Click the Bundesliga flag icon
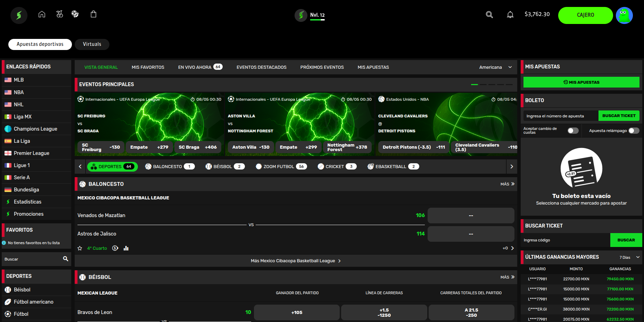This screenshot has height=322, width=644. click(8, 190)
